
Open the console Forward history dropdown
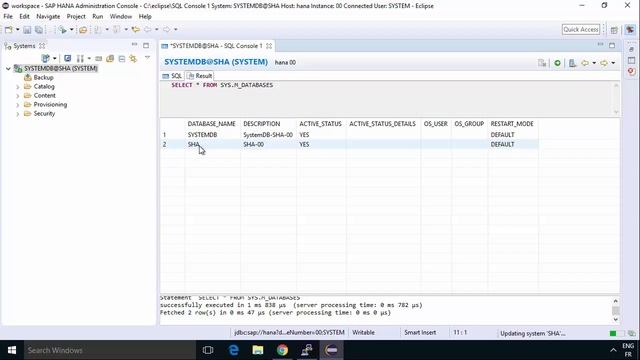point(613,63)
